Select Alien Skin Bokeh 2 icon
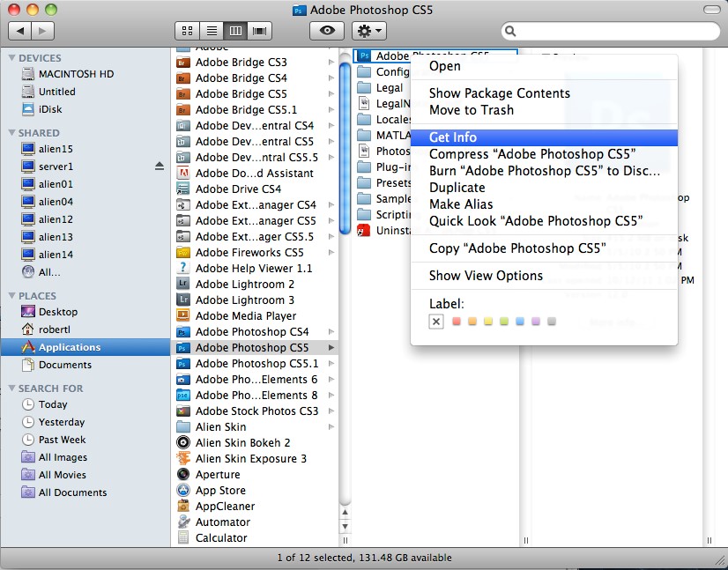Screen dimensions: 728x570 click(x=183, y=443)
